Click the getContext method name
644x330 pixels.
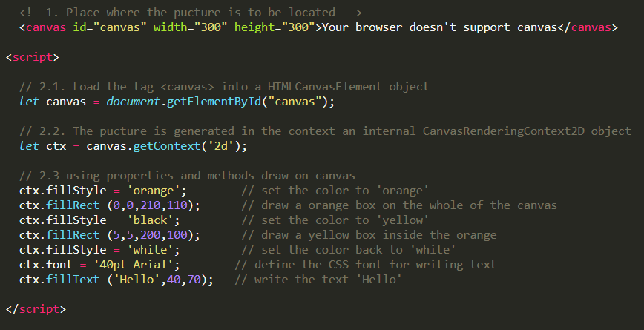pyautogui.click(x=167, y=145)
